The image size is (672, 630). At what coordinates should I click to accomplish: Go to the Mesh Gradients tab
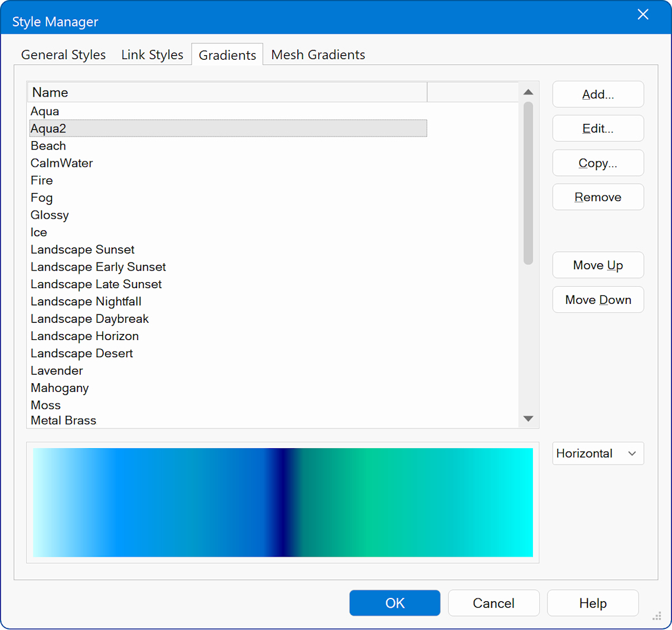tap(318, 55)
